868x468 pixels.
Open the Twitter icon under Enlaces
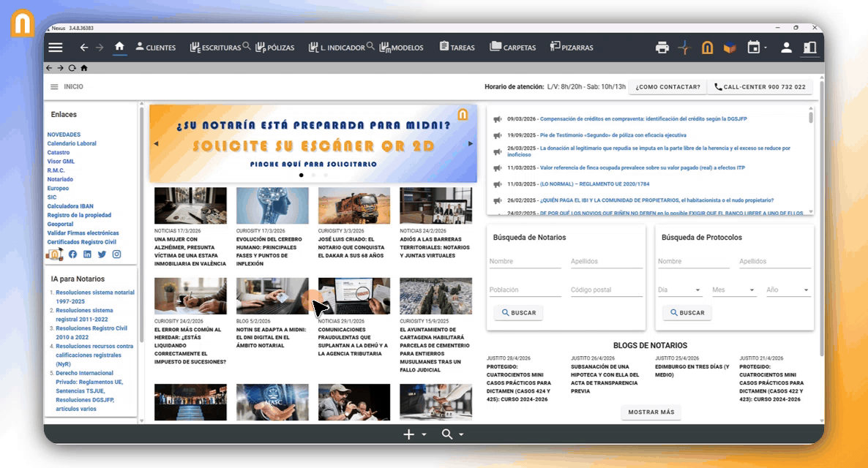click(x=102, y=254)
